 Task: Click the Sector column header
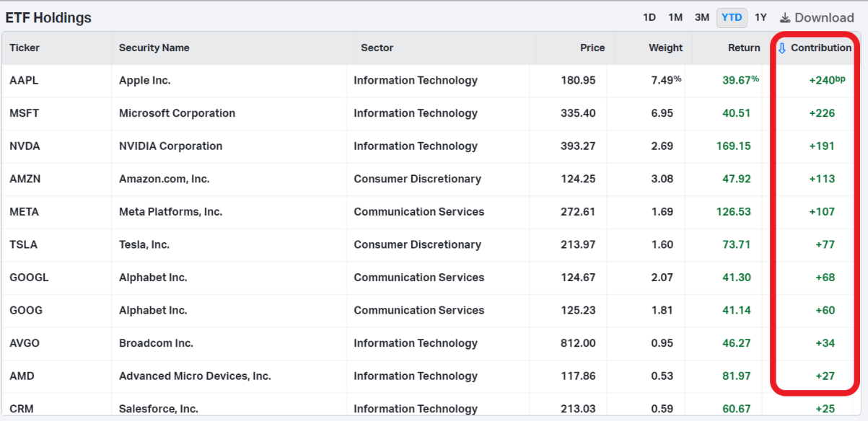click(377, 48)
